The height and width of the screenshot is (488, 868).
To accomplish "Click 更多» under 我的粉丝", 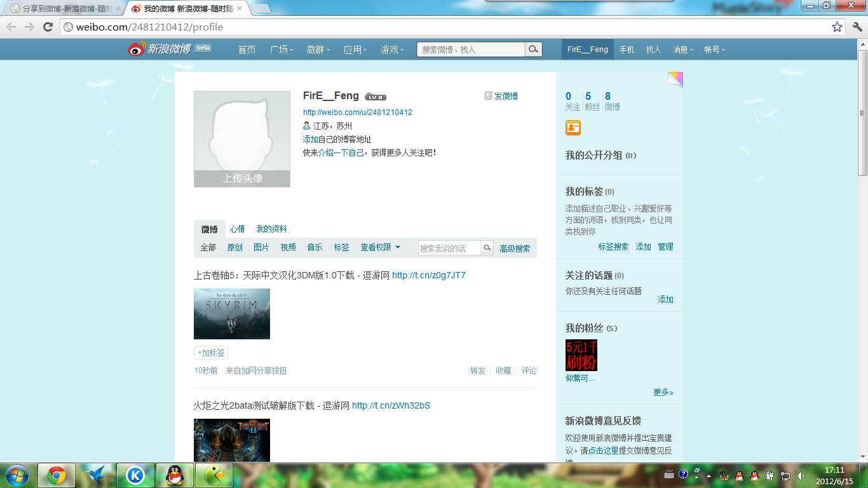I will (663, 392).
